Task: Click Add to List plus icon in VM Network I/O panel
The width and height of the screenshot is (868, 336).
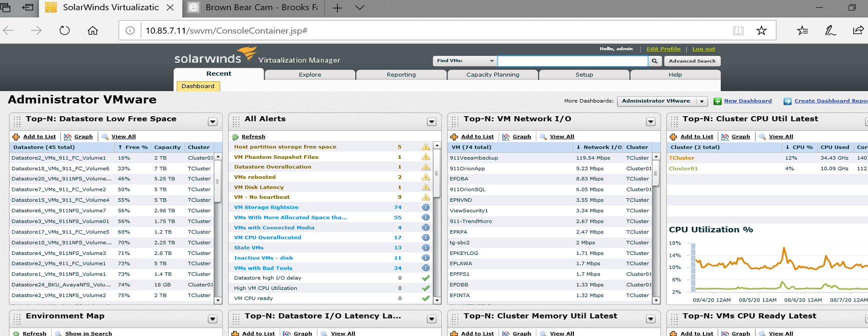Action: coord(454,137)
